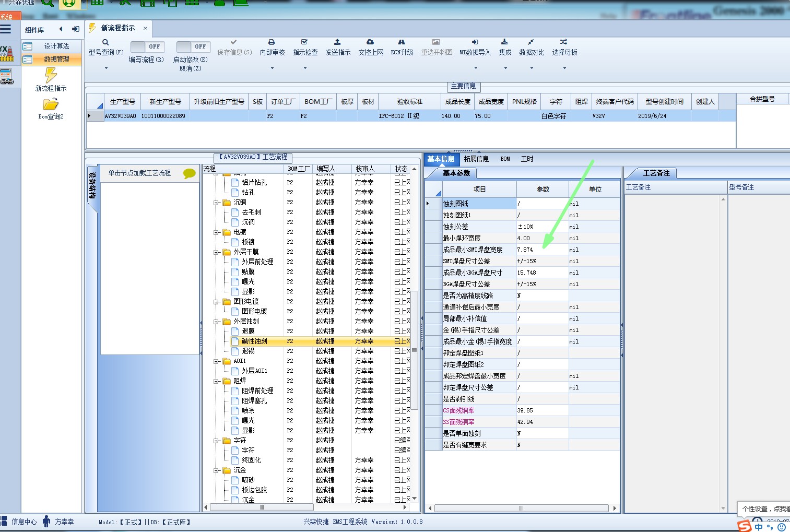Click the 重选开料图 image icon
790x532 pixels.
[436, 42]
